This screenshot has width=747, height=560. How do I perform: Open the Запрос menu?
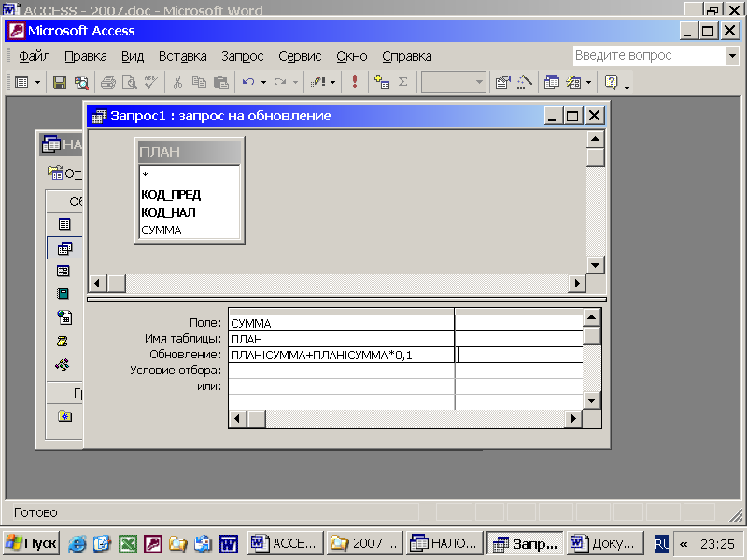243,56
